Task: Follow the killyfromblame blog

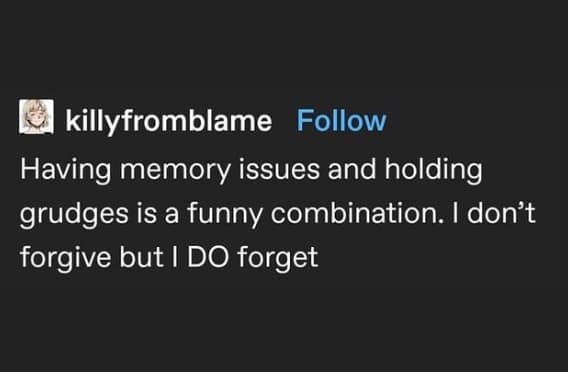Action: (341, 121)
